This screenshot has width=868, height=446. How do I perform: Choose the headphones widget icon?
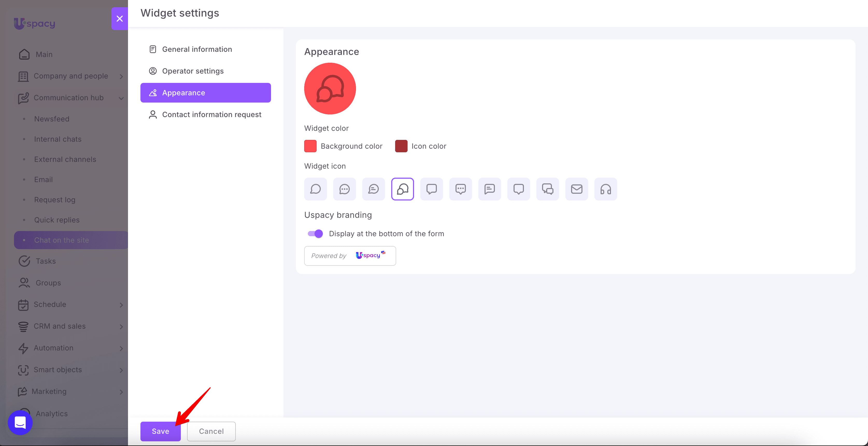[x=605, y=189]
